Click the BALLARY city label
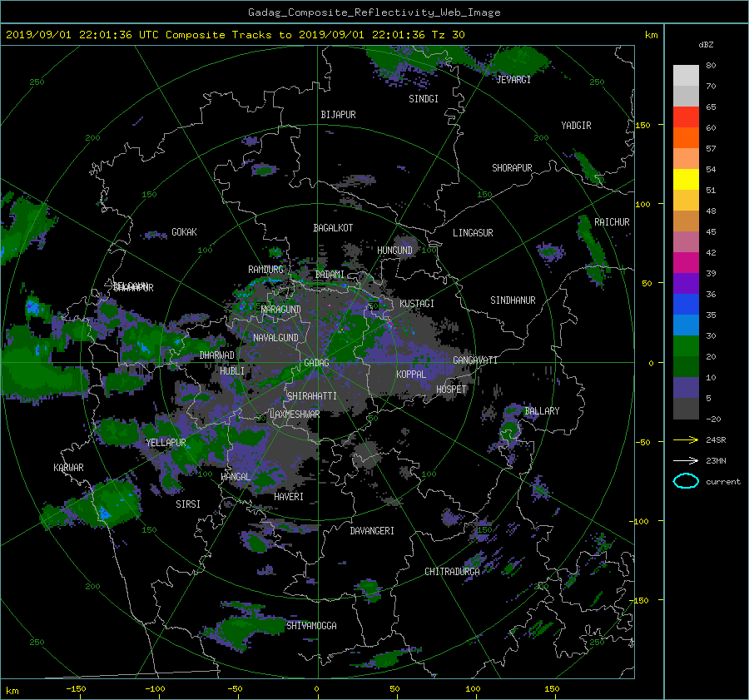Image resolution: width=749 pixels, height=700 pixels. pyautogui.click(x=542, y=411)
